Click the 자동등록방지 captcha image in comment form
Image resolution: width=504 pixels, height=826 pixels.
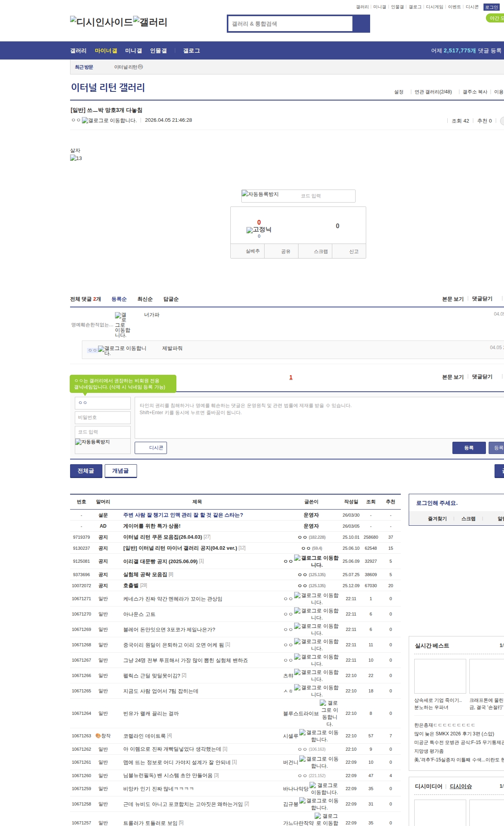point(93,442)
